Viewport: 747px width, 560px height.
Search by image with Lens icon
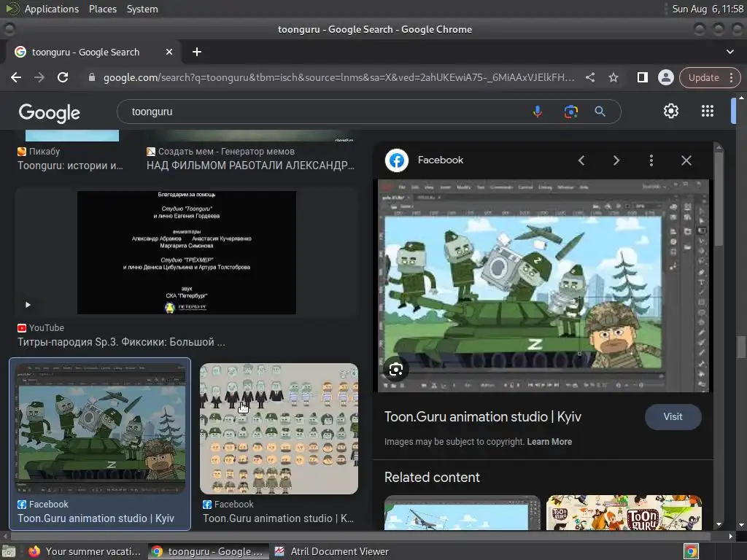point(570,112)
